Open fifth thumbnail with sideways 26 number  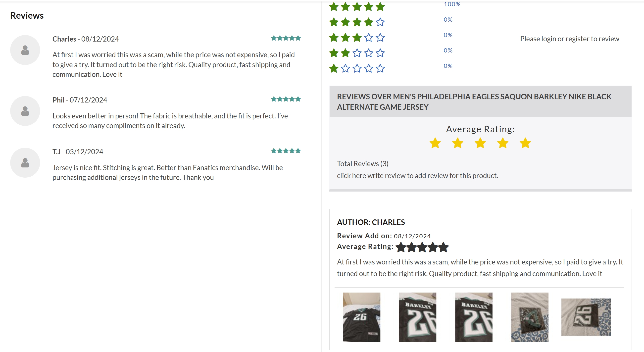[x=586, y=317]
